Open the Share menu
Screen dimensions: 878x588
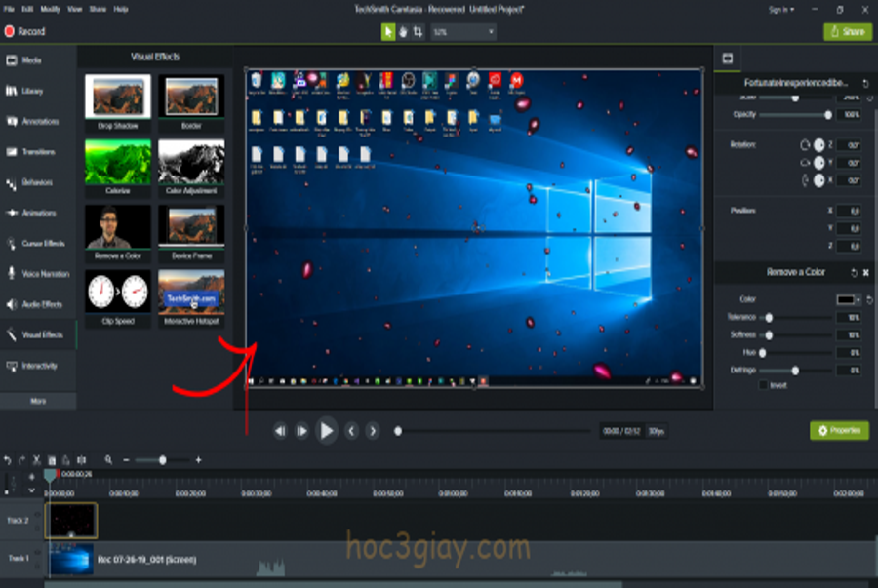(98, 9)
